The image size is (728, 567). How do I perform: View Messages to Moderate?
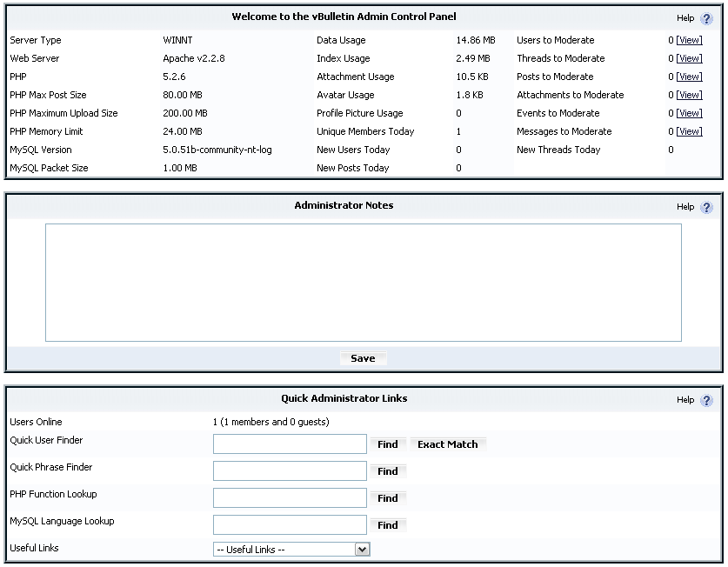click(689, 131)
